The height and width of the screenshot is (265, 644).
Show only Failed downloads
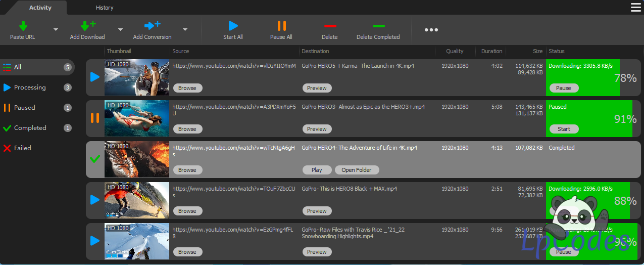(23, 148)
